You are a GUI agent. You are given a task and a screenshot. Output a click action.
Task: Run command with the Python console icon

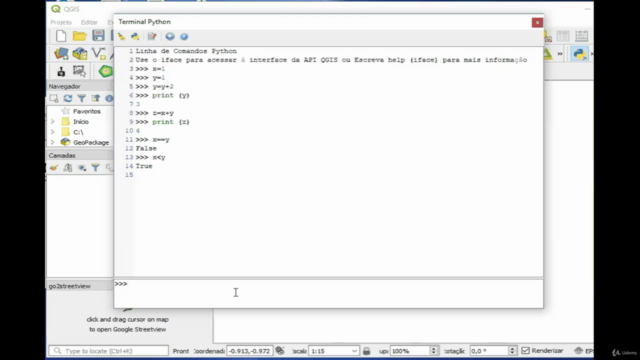coord(136,36)
